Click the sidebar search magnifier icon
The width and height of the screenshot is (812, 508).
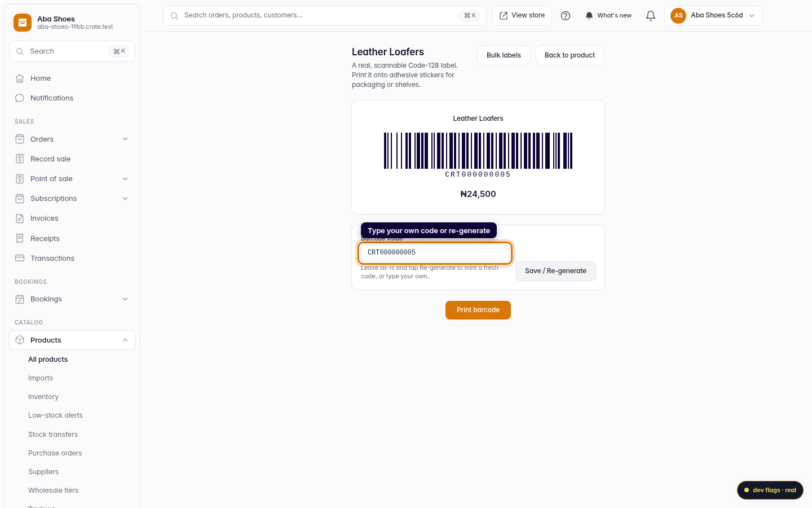[x=20, y=51]
